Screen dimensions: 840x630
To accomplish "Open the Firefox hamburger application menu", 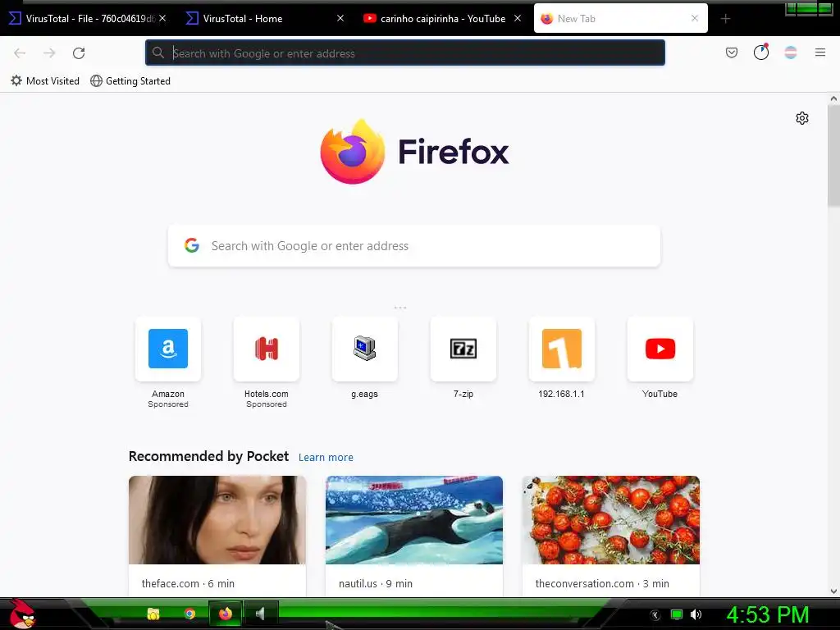I will click(x=819, y=52).
